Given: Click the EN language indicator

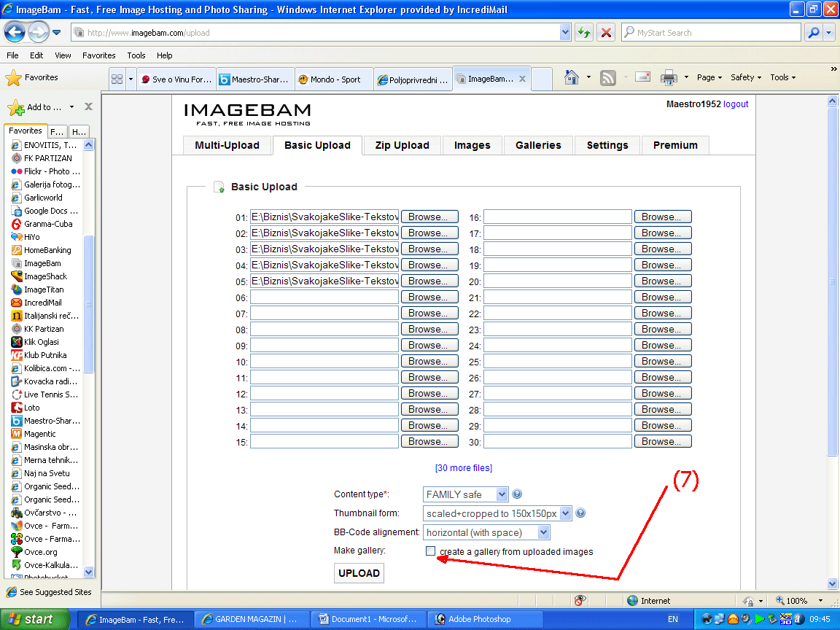Looking at the screenshot, I should (673, 619).
